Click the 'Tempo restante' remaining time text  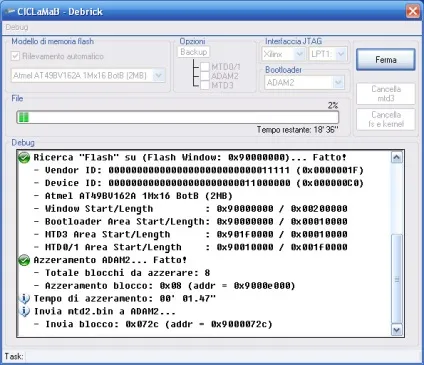(x=297, y=130)
